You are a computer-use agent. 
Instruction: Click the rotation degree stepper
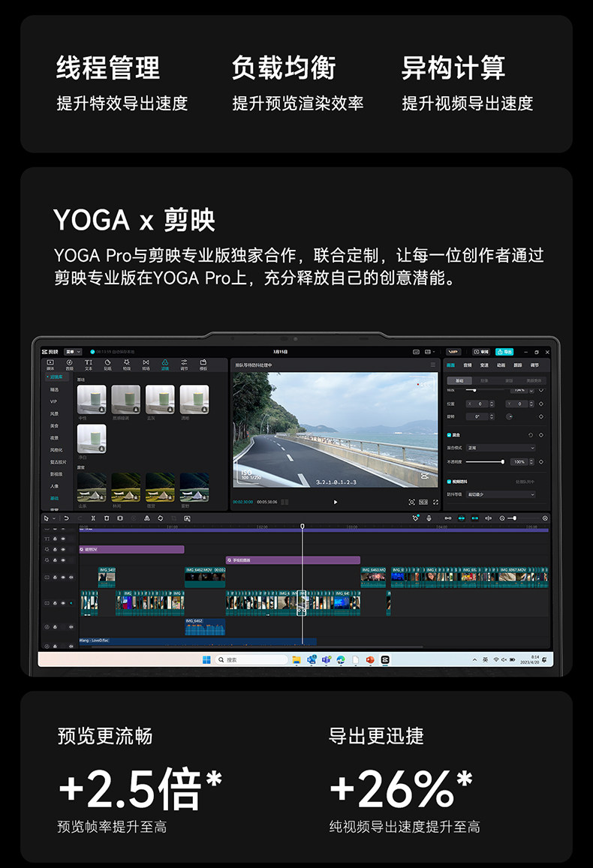(x=492, y=416)
